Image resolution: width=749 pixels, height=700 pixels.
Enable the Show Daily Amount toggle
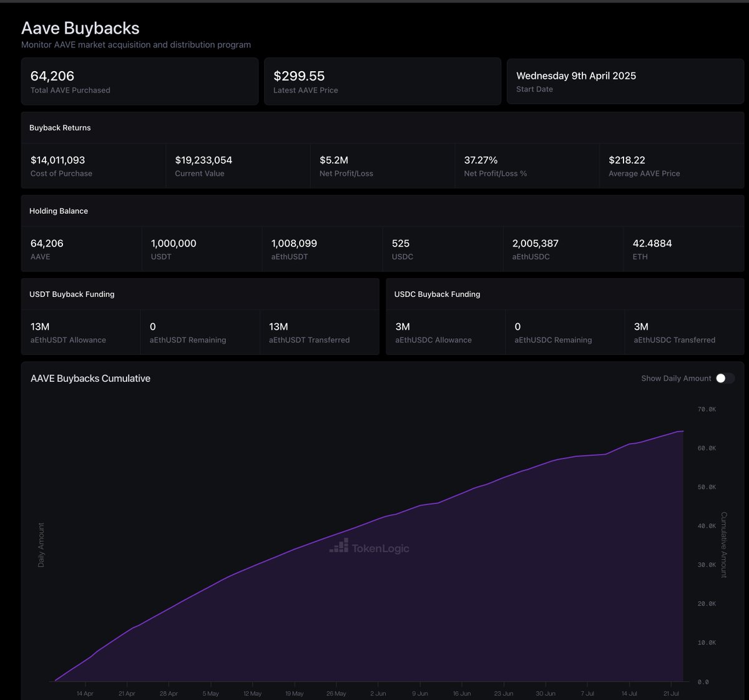[x=725, y=378]
